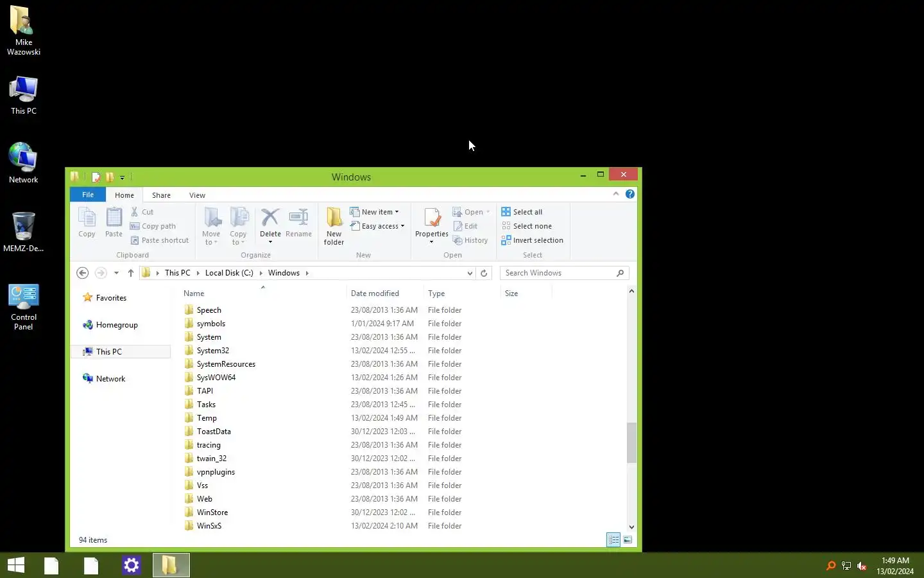
Task: Select the Recycle Bin desktop icon
Action: pos(23,231)
